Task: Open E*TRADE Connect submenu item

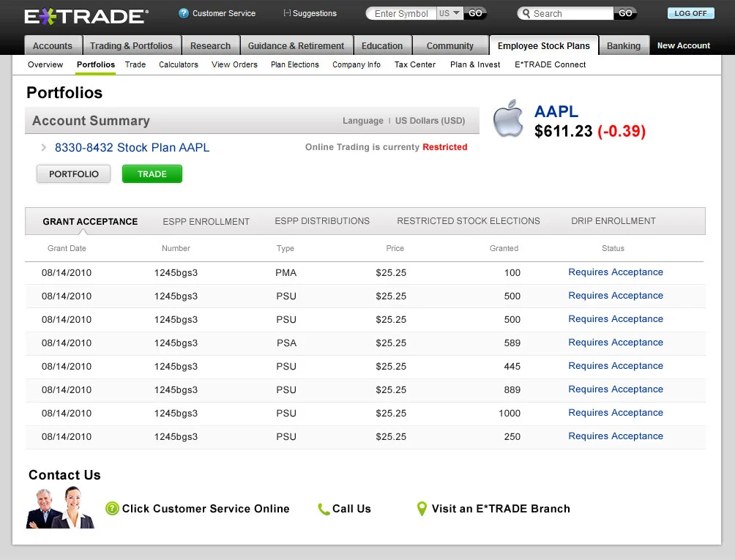Action: 551,64
